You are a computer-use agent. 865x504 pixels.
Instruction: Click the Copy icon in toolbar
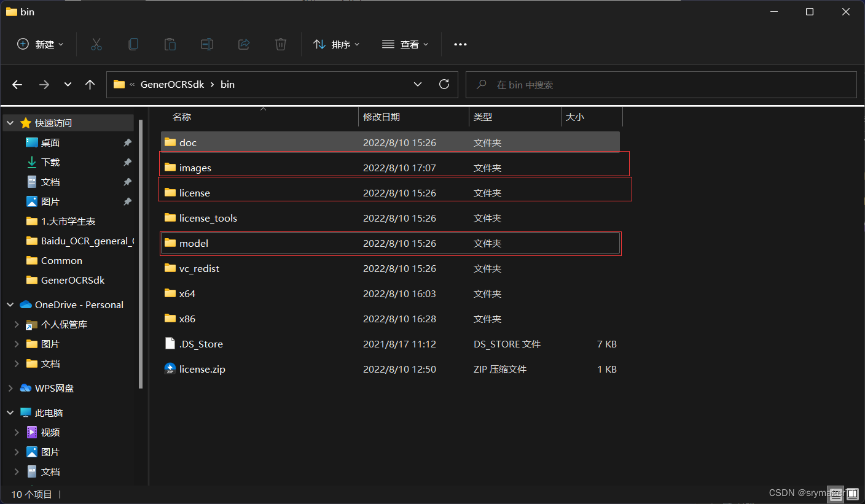[x=133, y=44]
